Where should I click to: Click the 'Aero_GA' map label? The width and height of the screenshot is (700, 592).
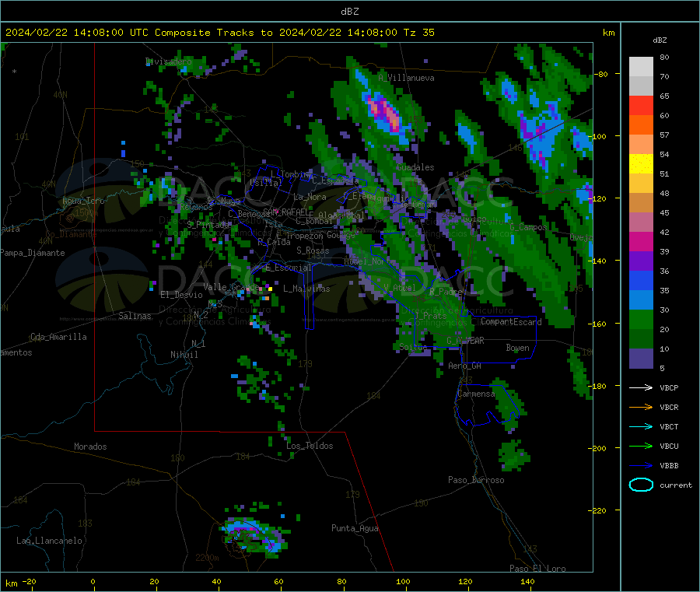coord(465,366)
